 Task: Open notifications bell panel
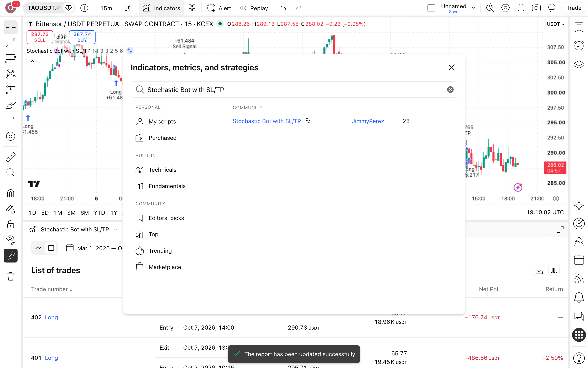coord(579,297)
